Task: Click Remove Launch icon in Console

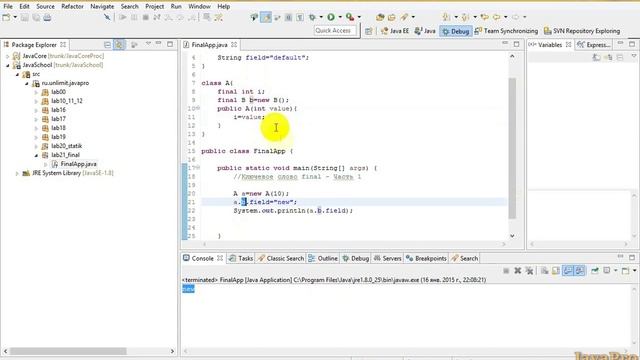Action: 518,271
